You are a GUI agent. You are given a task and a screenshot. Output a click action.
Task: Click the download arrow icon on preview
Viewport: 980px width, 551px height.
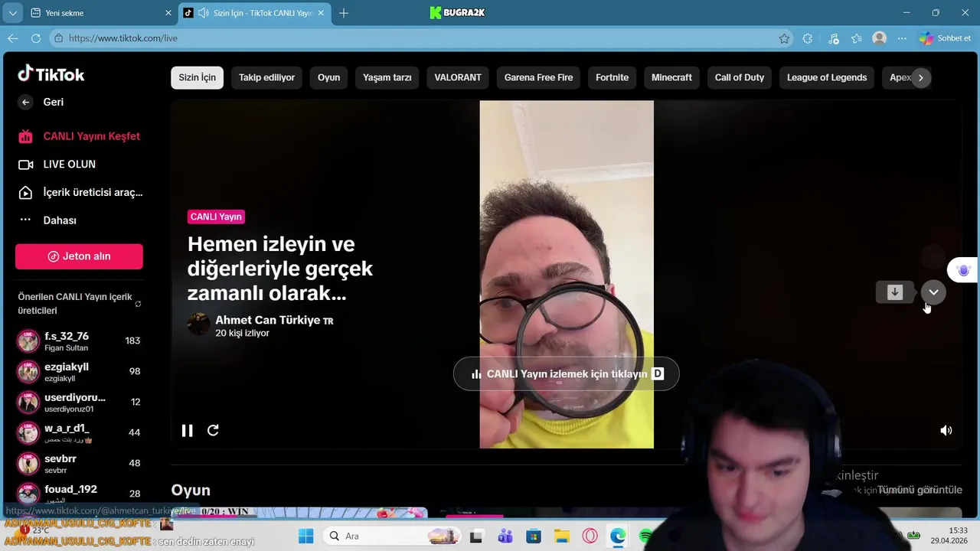(894, 292)
